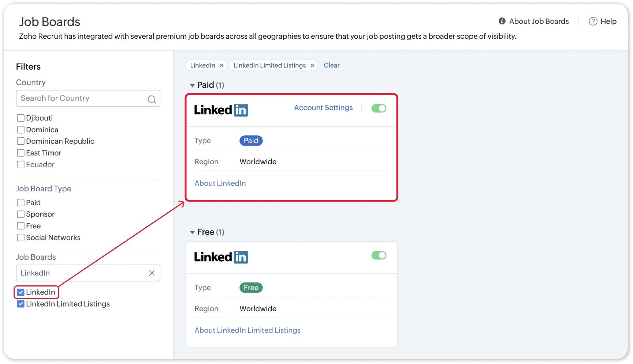Clear all applied filters
This screenshot has width=633, height=364.
coord(331,65)
